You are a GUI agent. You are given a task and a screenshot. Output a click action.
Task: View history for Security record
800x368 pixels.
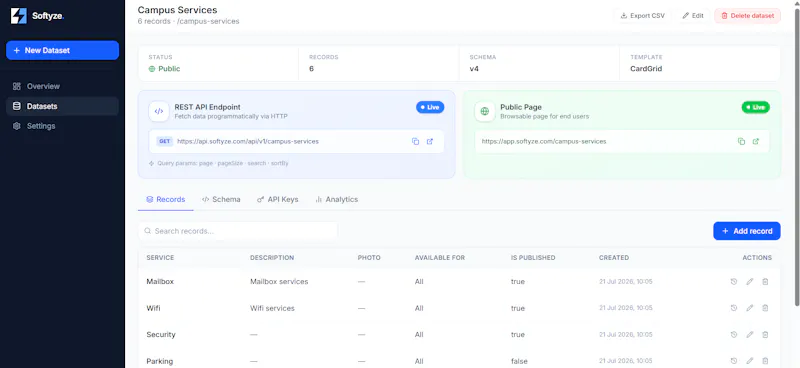[x=734, y=334]
